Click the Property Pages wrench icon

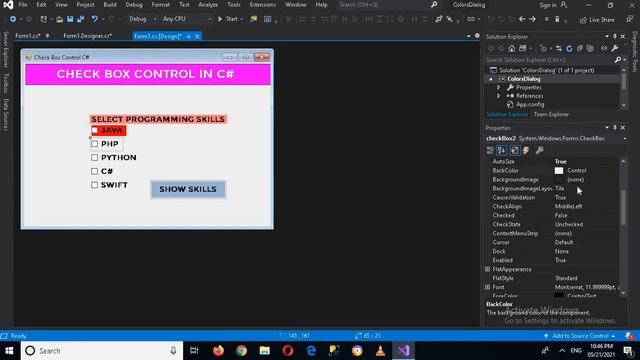click(x=540, y=150)
